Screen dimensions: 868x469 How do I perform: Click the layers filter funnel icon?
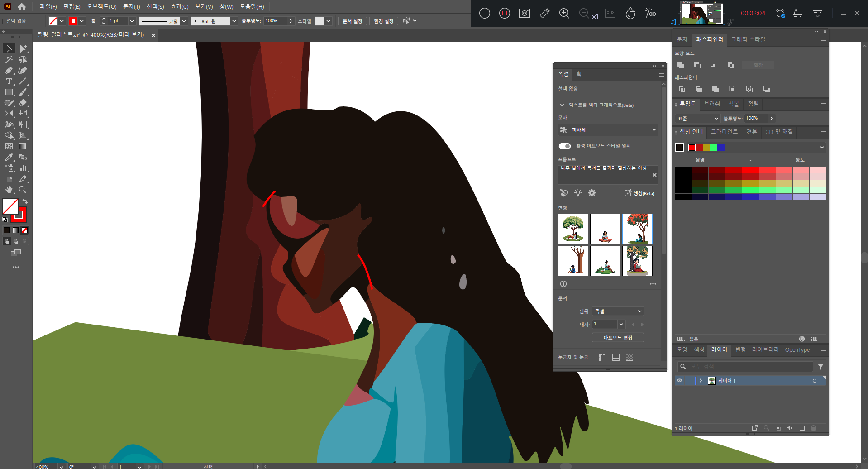(x=820, y=366)
